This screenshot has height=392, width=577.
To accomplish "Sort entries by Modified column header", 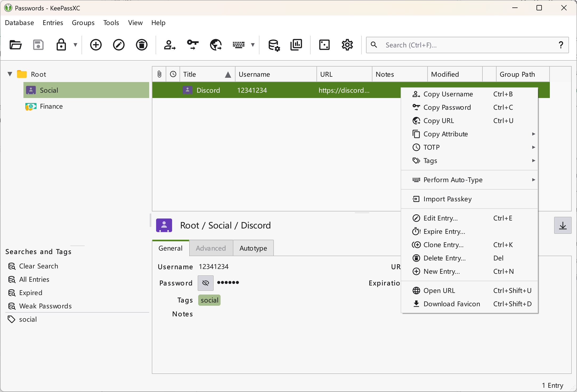I will (455, 74).
